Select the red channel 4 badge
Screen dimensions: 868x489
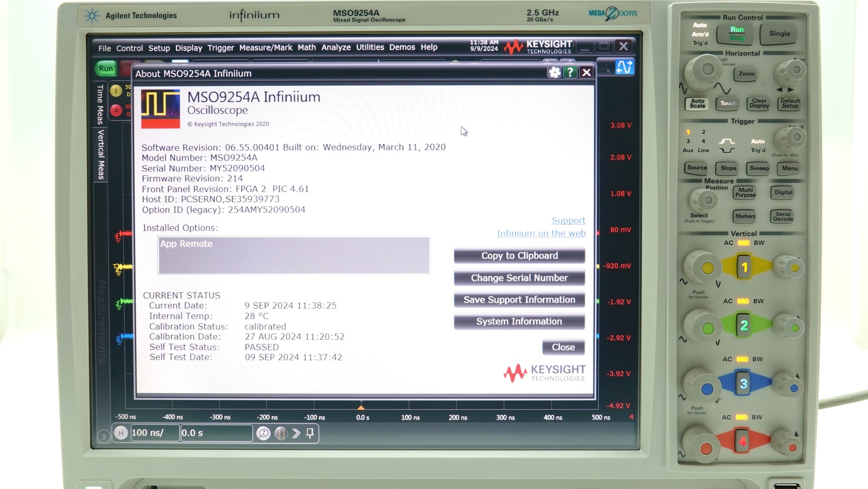coord(116,110)
